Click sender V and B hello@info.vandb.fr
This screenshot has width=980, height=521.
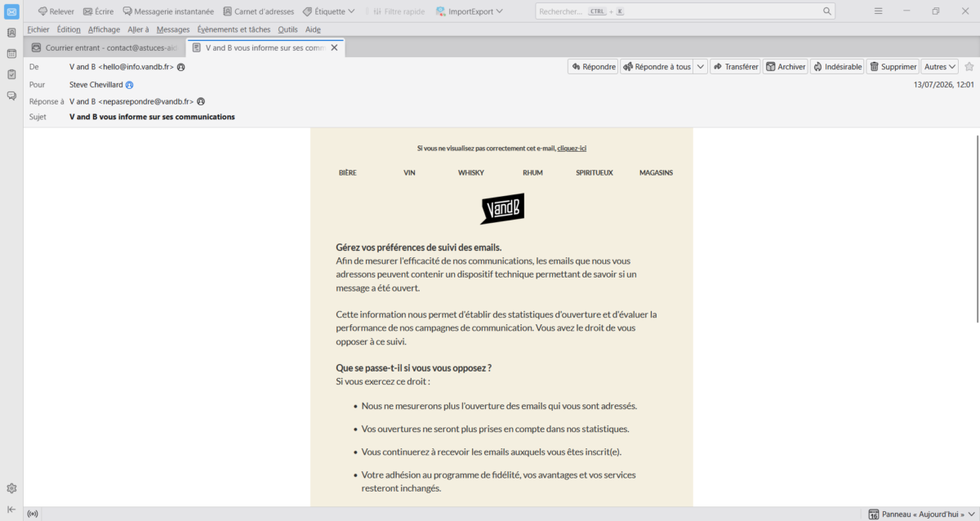tap(122, 67)
